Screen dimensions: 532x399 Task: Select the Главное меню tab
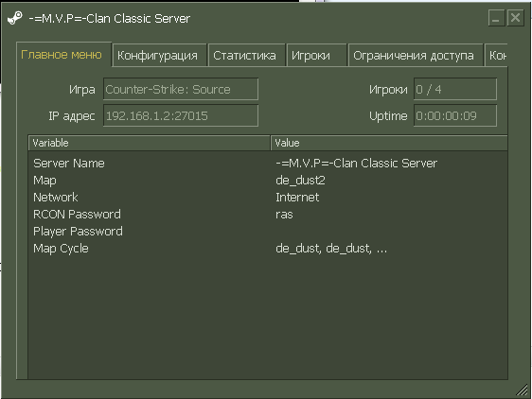pyautogui.click(x=63, y=54)
